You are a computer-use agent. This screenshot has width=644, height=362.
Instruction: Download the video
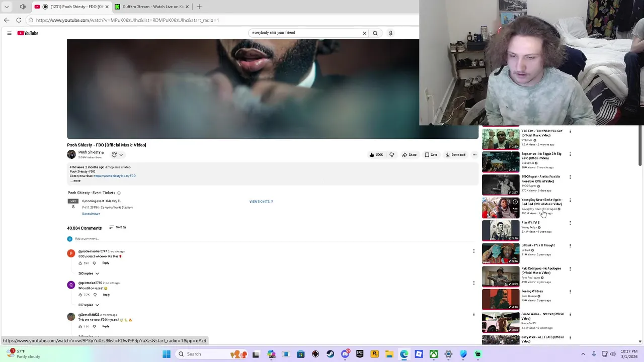click(455, 155)
